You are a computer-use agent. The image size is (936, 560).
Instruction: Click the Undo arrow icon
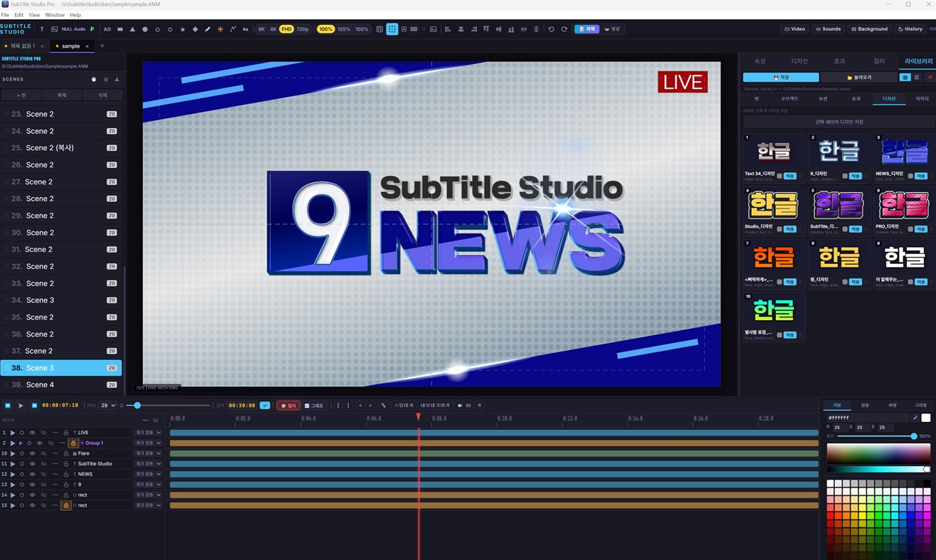(x=551, y=29)
